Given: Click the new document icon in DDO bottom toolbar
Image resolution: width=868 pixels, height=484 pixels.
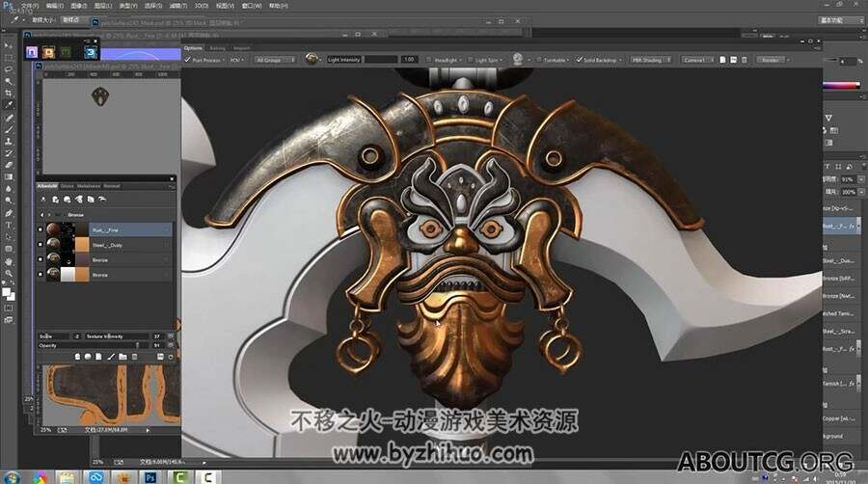Looking at the screenshot, I should pos(99,357).
